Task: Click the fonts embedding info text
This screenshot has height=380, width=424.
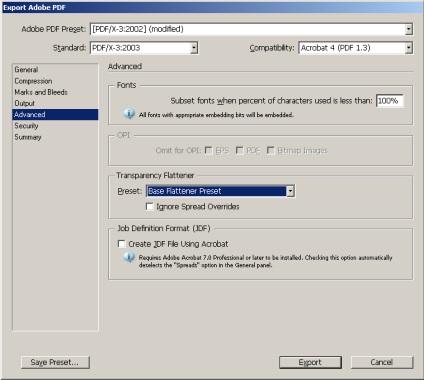Action: point(216,115)
